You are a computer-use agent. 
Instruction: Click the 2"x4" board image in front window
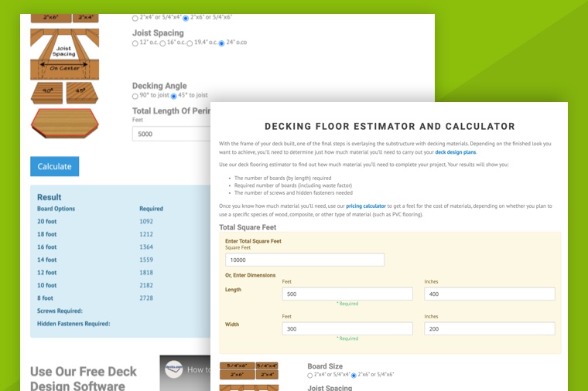point(267,375)
